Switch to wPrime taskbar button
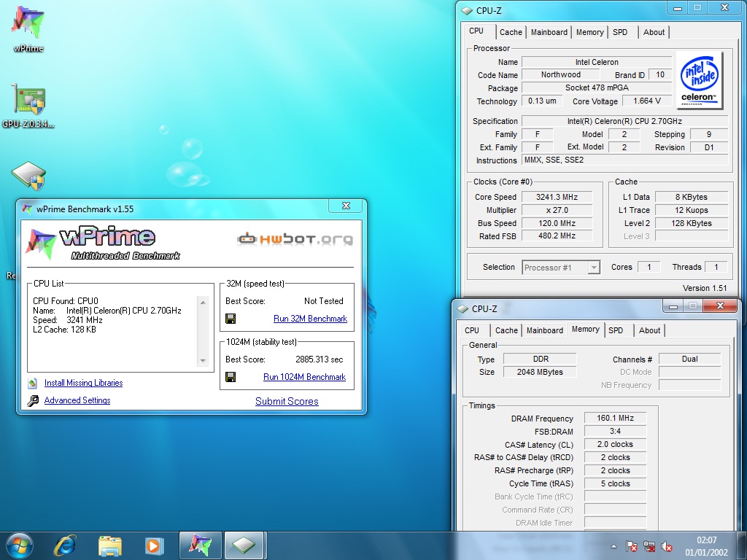Viewport: 747px width, 560px height. (200, 545)
